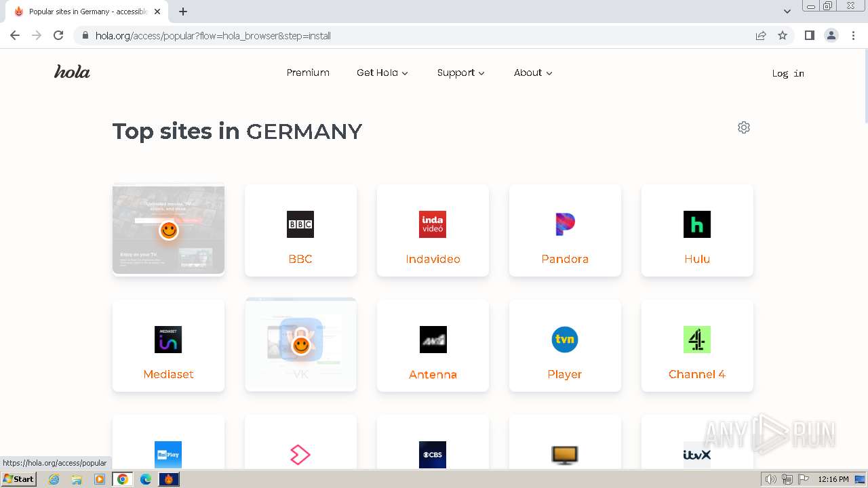Open the settings gear for top sites
Image resolution: width=868 pixels, height=488 pixels.
coord(744,127)
